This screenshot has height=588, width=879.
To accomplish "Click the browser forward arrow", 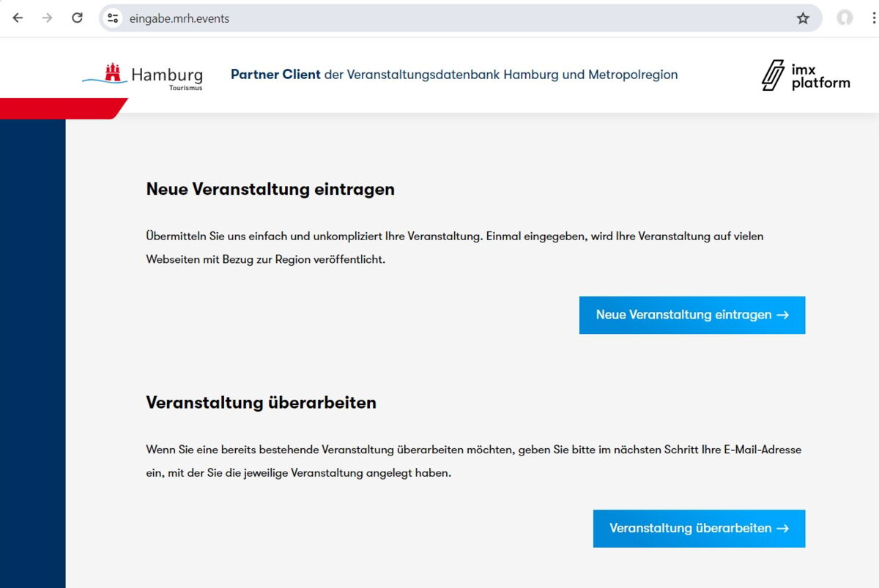I will (48, 18).
